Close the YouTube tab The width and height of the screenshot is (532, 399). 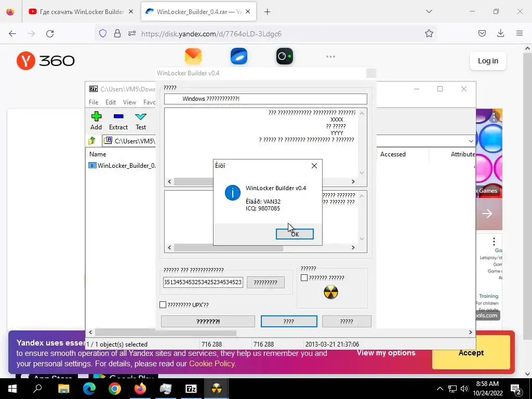[x=131, y=12]
